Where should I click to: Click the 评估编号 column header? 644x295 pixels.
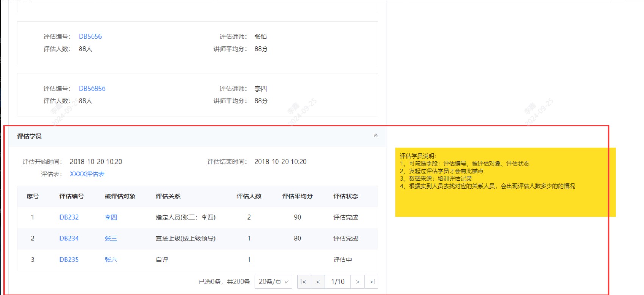point(72,196)
